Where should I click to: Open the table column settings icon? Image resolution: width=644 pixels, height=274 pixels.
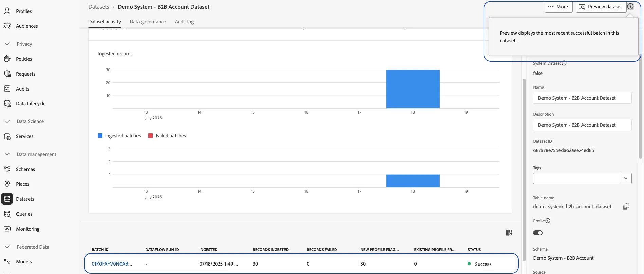coord(509,233)
